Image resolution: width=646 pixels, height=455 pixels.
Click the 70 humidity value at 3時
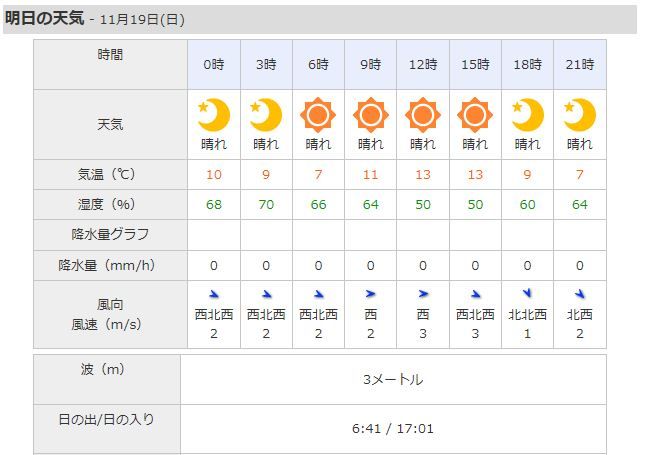266,205
